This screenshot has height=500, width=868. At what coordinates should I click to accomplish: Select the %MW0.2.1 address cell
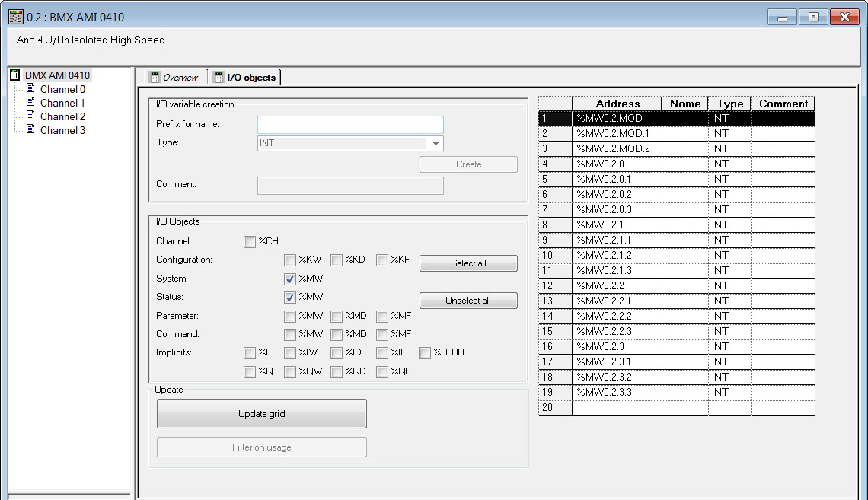pos(617,225)
